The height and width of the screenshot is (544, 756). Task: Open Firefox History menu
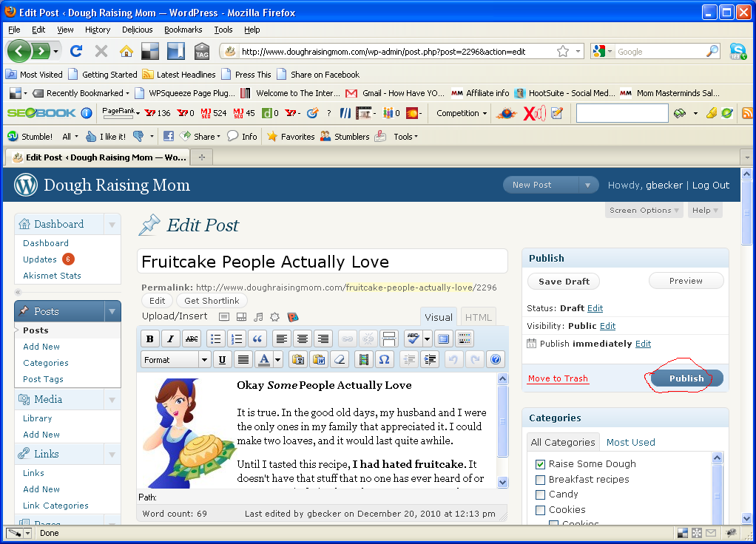[98, 30]
